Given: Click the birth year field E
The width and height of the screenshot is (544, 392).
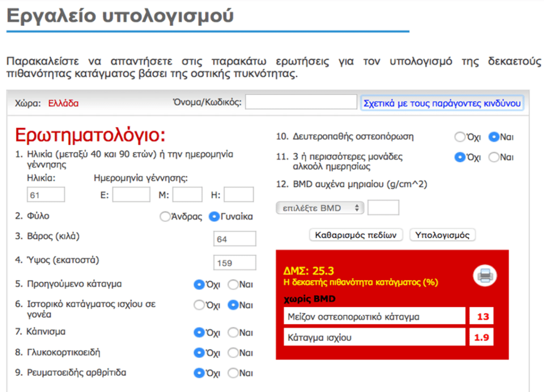Looking at the screenshot, I should click(131, 194).
